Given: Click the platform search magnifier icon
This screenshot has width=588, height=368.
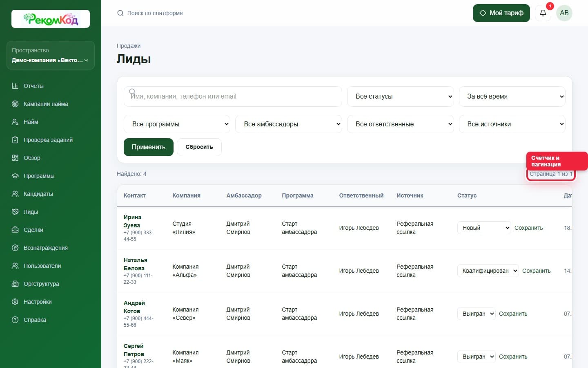Looking at the screenshot, I should (120, 13).
